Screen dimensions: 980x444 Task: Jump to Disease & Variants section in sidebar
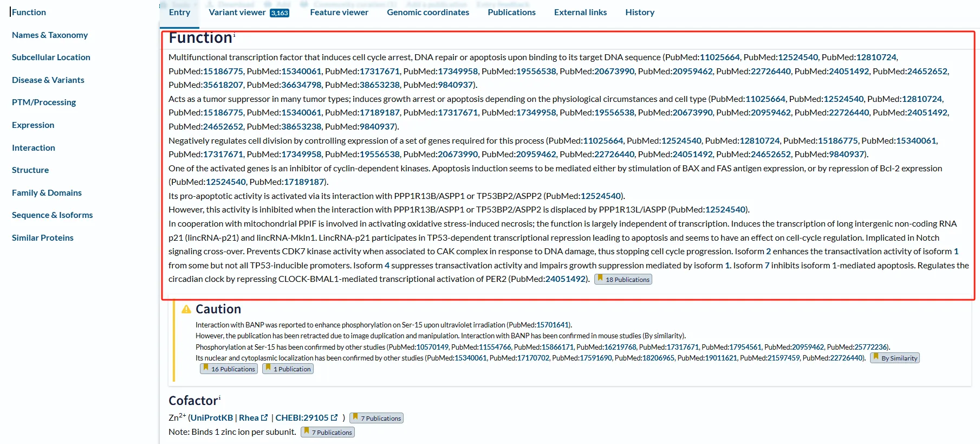point(48,80)
